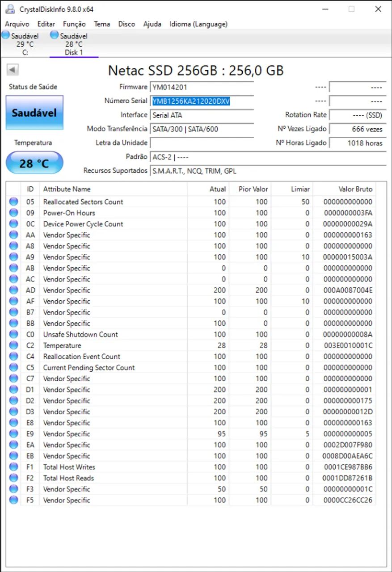392x572 pixels.
Task: Click the empty Letra da Unidade field
Action: coord(202,143)
